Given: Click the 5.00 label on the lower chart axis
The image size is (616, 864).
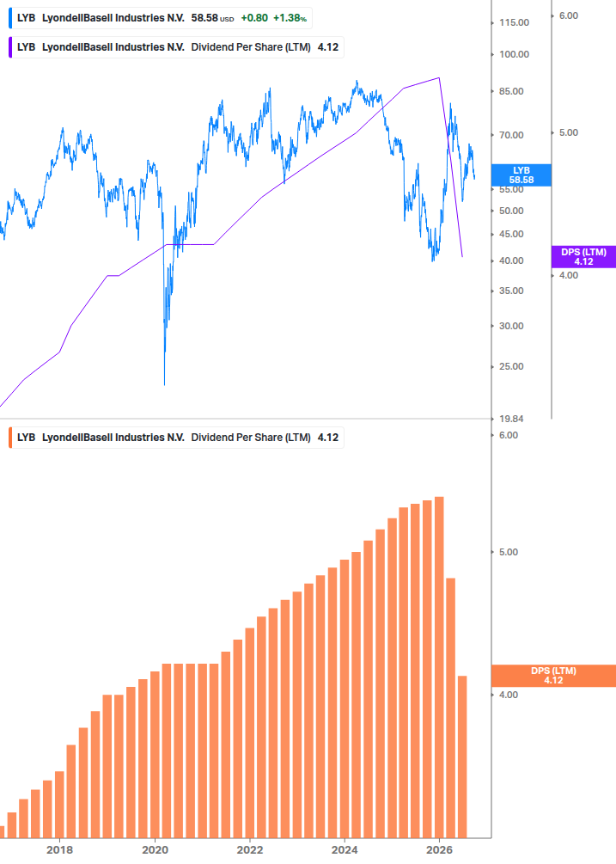Looking at the screenshot, I should [x=509, y=552].
